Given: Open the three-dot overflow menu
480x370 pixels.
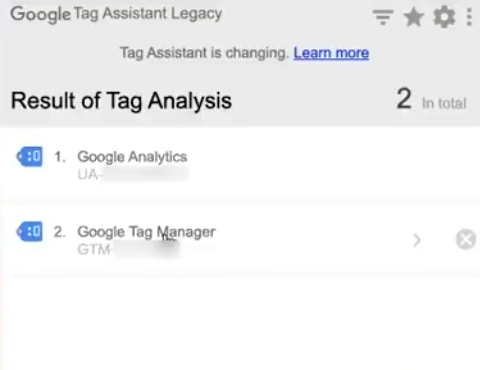Looking at the screenshot, I should [x=469, y=17].
